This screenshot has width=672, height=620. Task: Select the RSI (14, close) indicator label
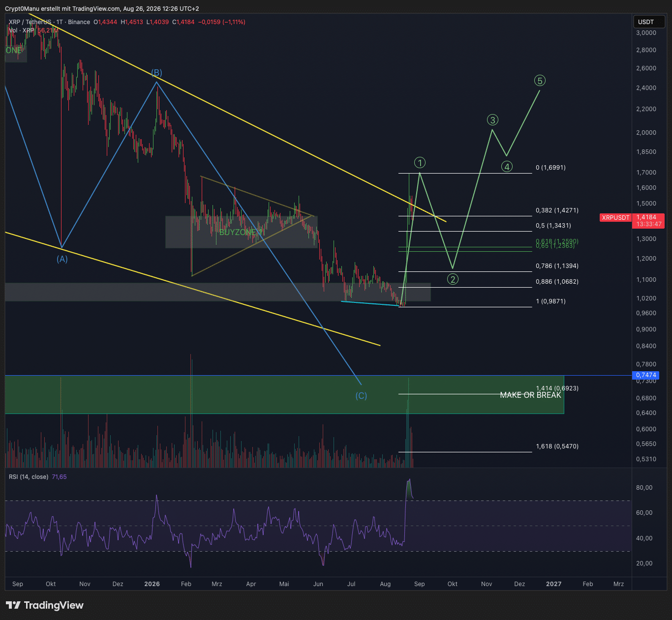tap(29, 477)
